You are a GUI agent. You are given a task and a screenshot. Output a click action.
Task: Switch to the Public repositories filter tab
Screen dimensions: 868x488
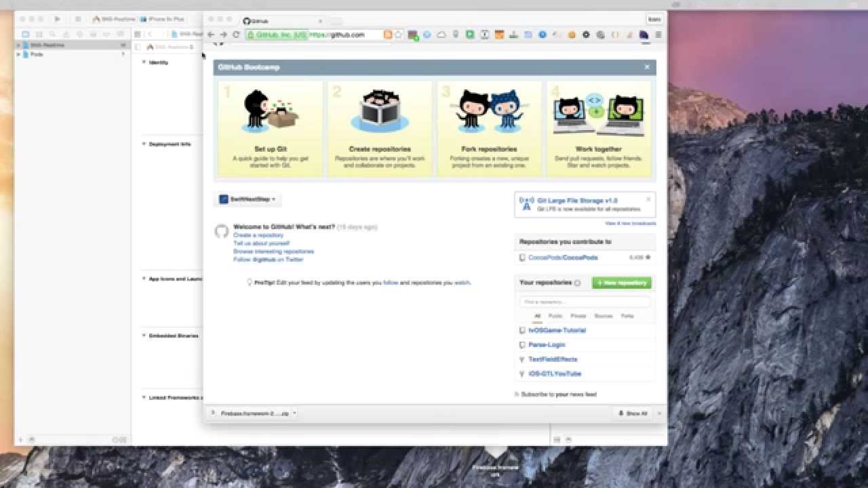click(555, 316)
